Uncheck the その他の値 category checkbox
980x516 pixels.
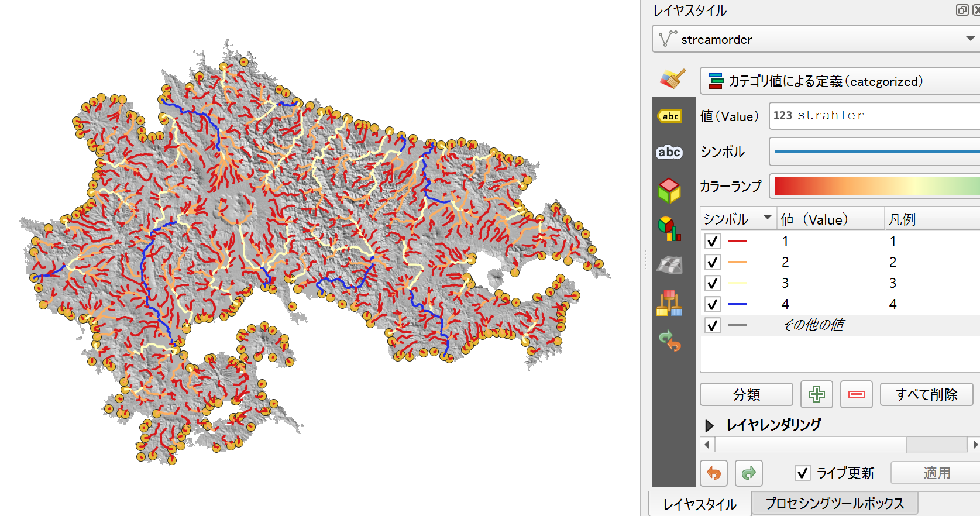pyautogui.click(x=712, y=325)
